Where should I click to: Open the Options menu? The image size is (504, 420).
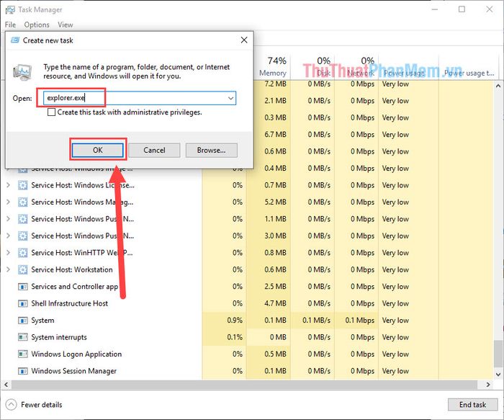click(x=37, y=24)
